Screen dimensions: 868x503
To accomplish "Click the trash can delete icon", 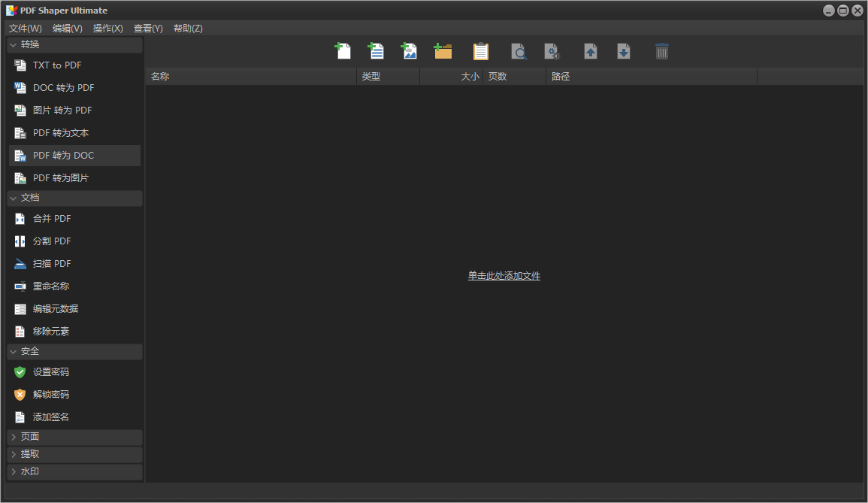I will tap(662, 52).
